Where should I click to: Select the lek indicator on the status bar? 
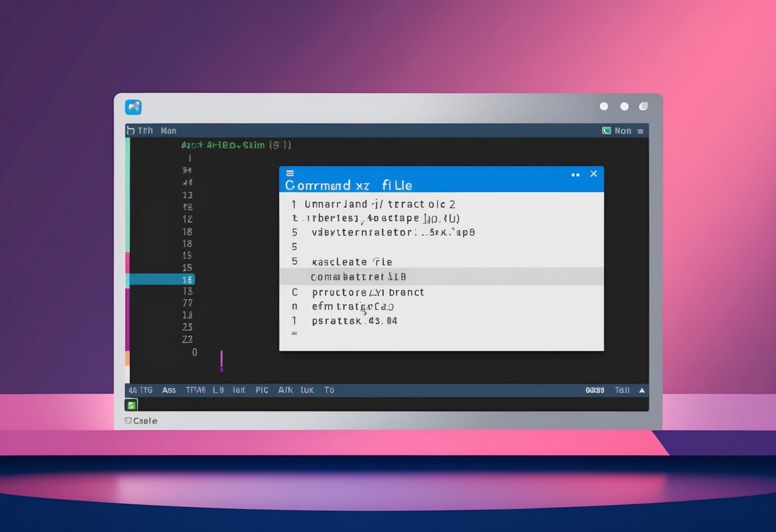point(239,390)
